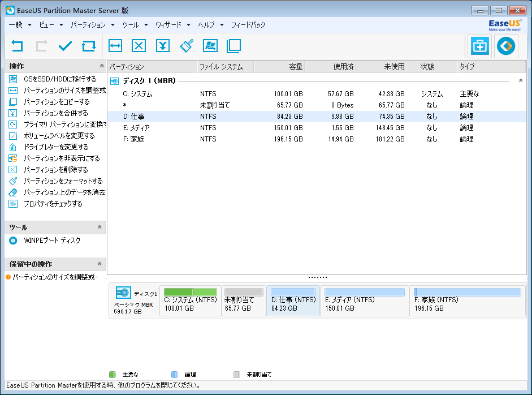This screenshot has height=395, width=532.
Task: Open the ヘルプ menu
Action: click(x=206, y=25)
